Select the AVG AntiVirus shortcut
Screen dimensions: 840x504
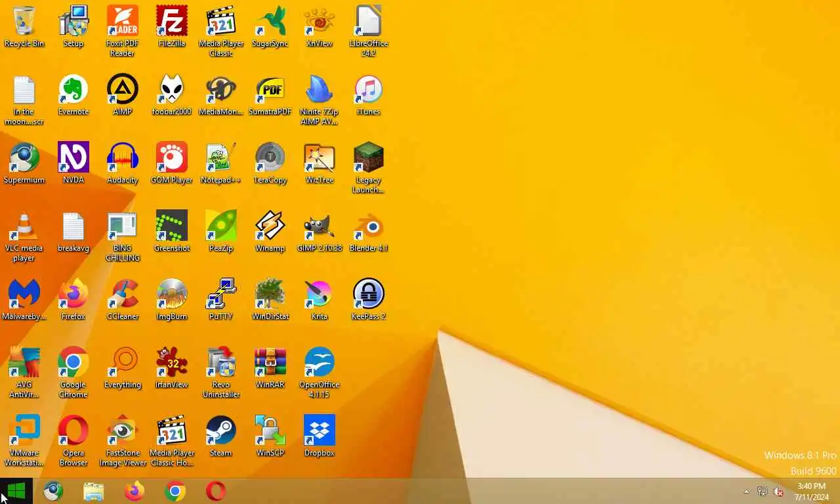(24, 362)
